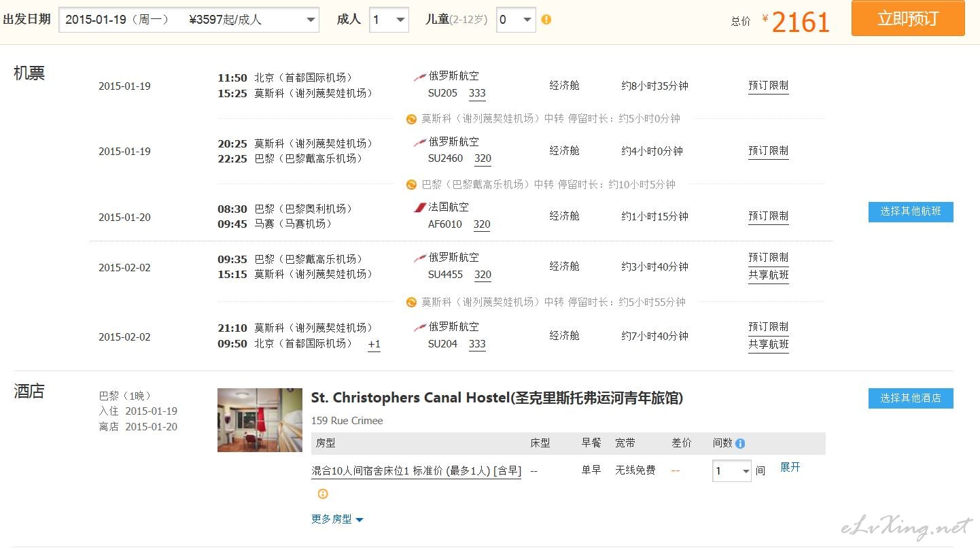The height and width of the screenshot is (550, 980).
Task: Open the adult count dropdown
Action: pyautogui.click(x=389, y=20)
